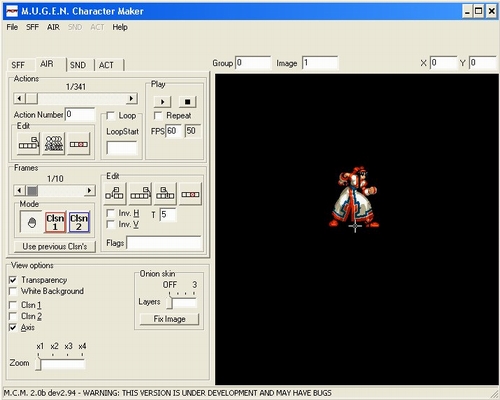Disable the Transparency checkbox

click(13, 280)
